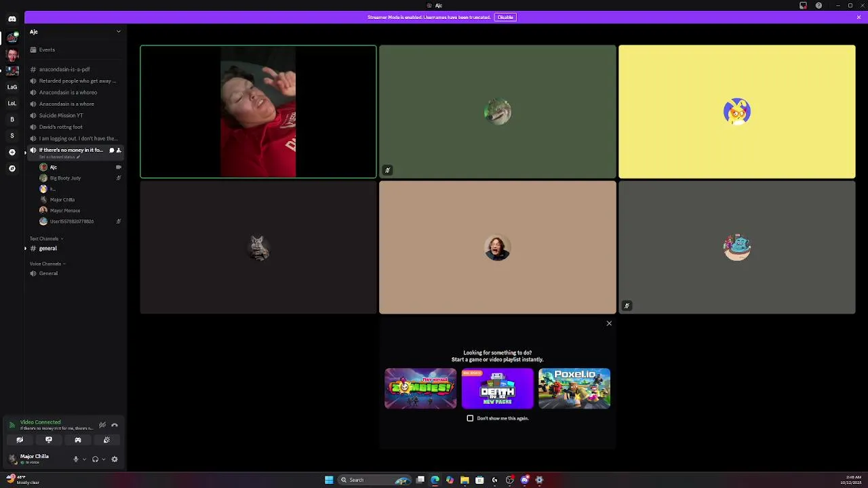Select Major Chilla in voice participants list
Viewport: 868px width, 488px height.
pos(80,199)
